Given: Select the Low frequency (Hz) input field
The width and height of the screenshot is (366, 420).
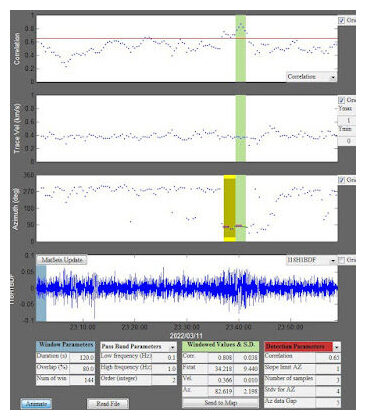Looking at the screenshot, I should [164, 357].
